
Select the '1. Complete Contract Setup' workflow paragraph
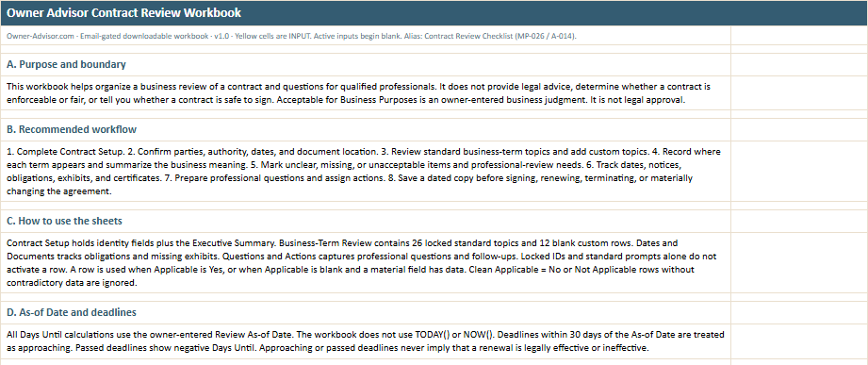(x=366, y=171)
